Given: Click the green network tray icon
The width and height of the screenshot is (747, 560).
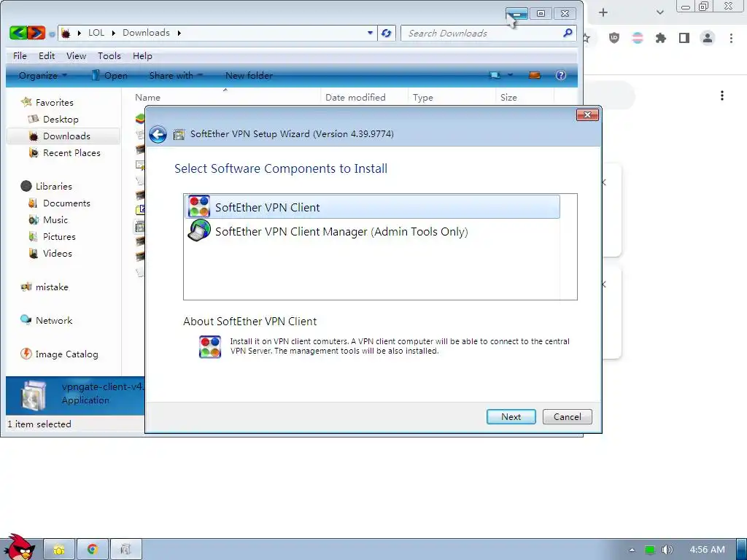Looking at the screenshot, I should point(649,550).
